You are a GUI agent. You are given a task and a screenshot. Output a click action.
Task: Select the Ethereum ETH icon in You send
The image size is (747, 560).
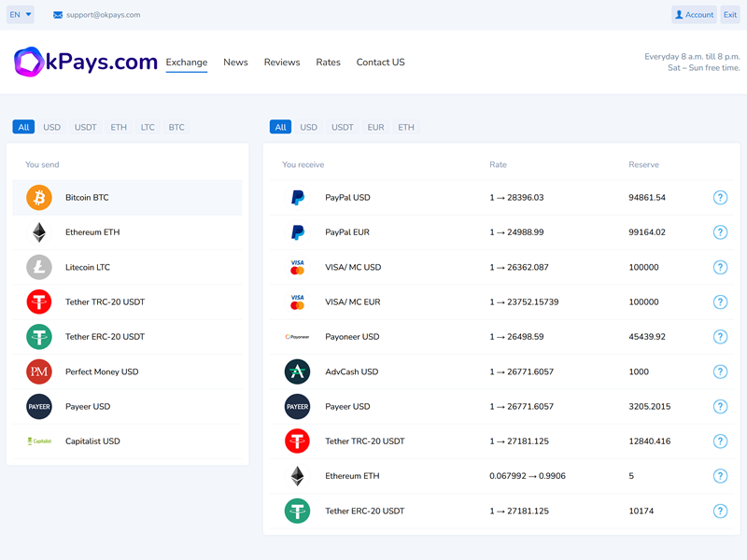click(x=39, y=232)
